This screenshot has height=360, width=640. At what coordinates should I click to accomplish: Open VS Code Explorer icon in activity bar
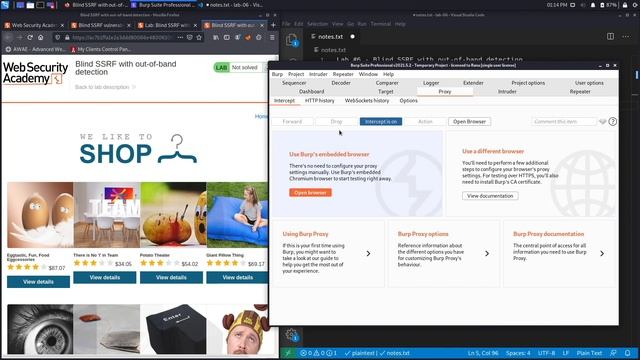coord(291,40)
